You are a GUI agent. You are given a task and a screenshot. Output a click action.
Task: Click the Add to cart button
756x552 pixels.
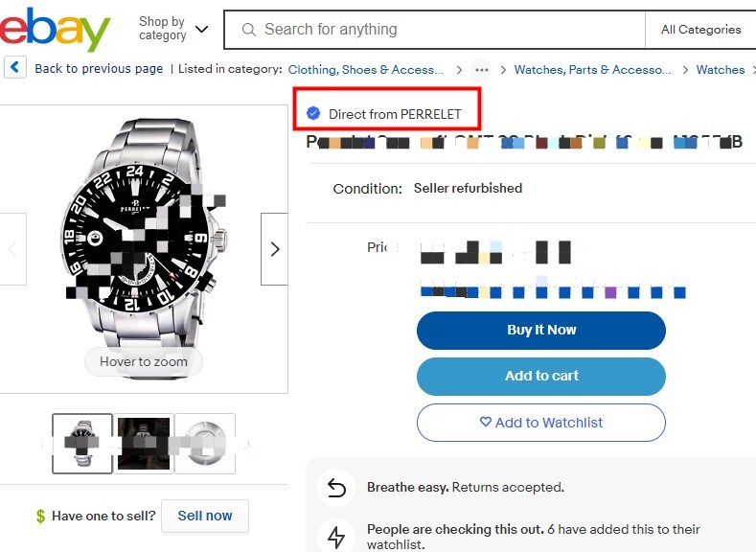pyautogui.click(x=540, y=376)
